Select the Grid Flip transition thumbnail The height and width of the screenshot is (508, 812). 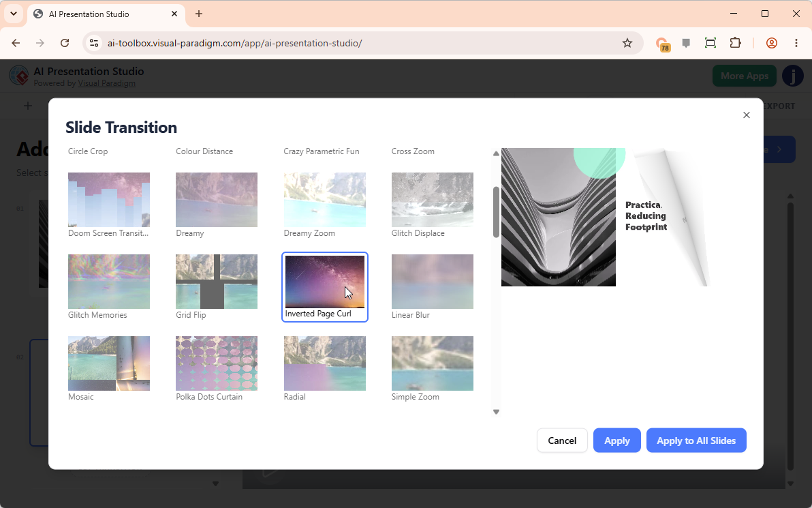pyautogui.click(x=217, y=282)
